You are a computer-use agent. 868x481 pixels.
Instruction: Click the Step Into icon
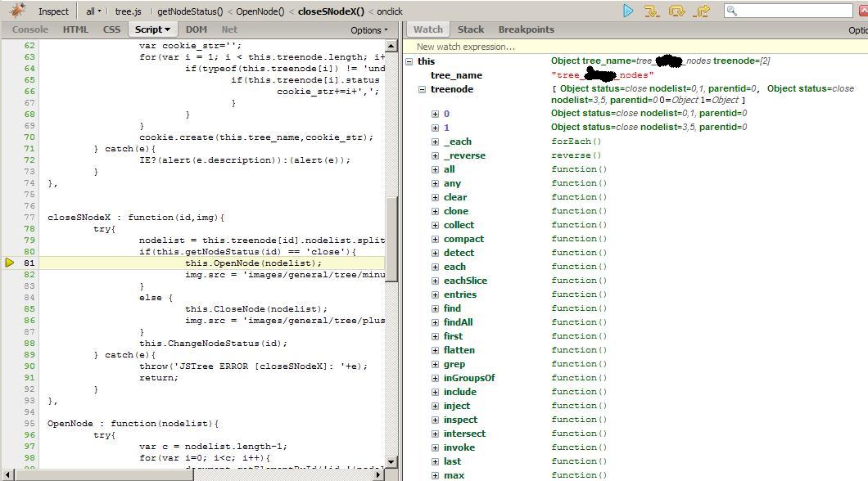pos(652,11)
